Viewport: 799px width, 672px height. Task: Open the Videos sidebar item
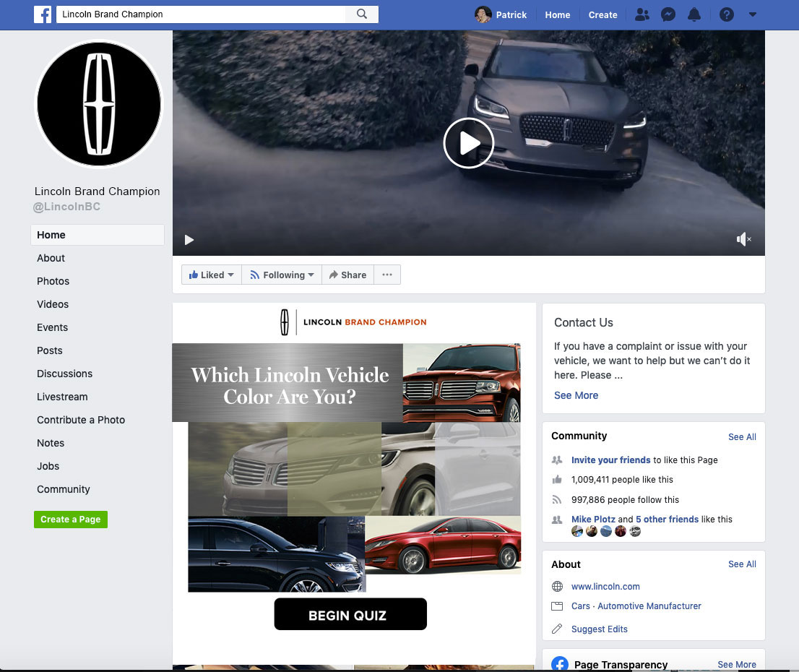(53, 304)
